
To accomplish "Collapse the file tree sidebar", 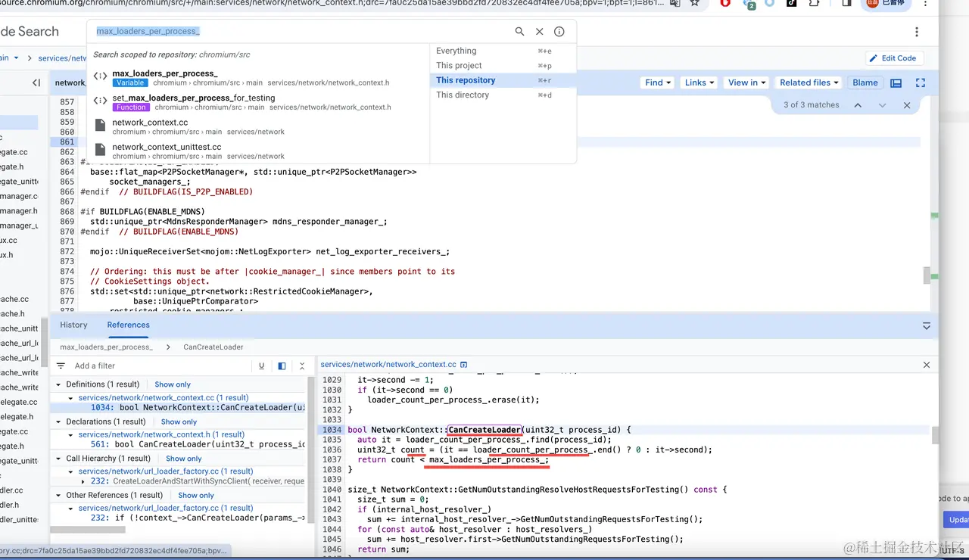I will pos(36,82).
